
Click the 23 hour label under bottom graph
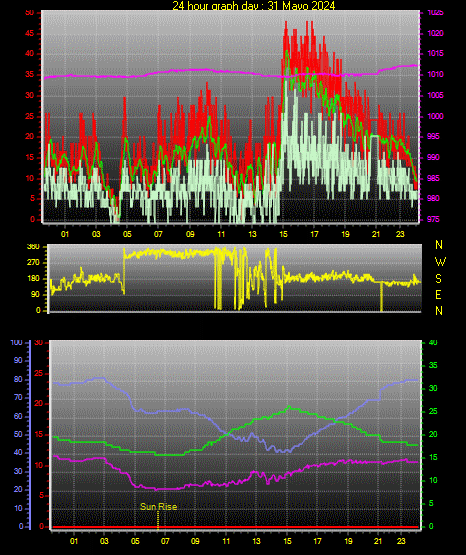point(401,541)
